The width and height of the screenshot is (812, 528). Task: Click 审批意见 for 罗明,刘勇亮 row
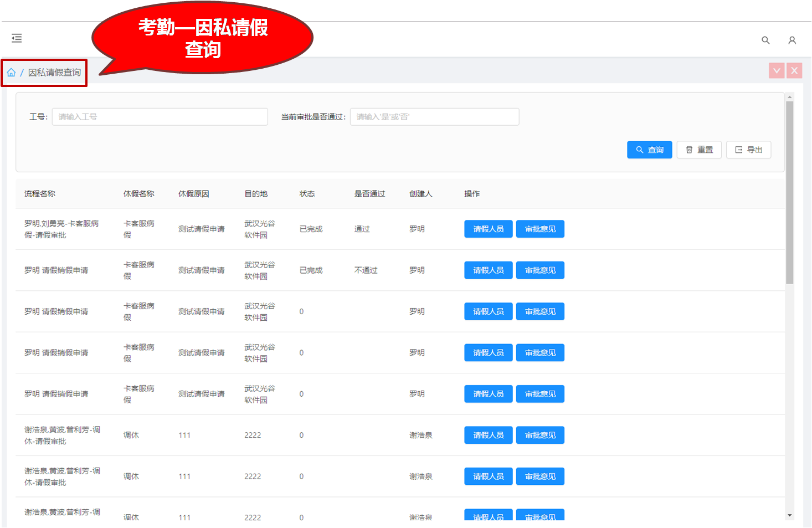tap(540, 229)
